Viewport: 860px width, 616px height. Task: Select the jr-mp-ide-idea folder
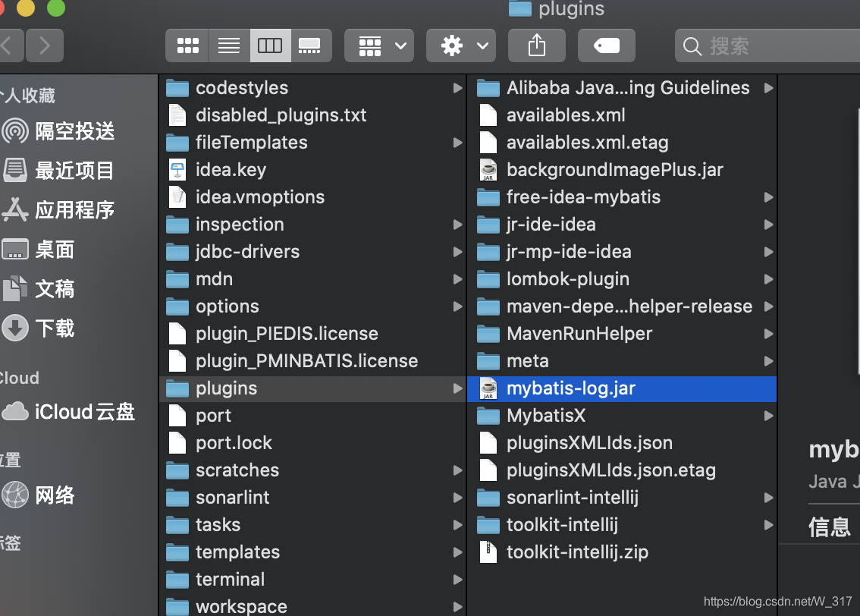point(622,252)
